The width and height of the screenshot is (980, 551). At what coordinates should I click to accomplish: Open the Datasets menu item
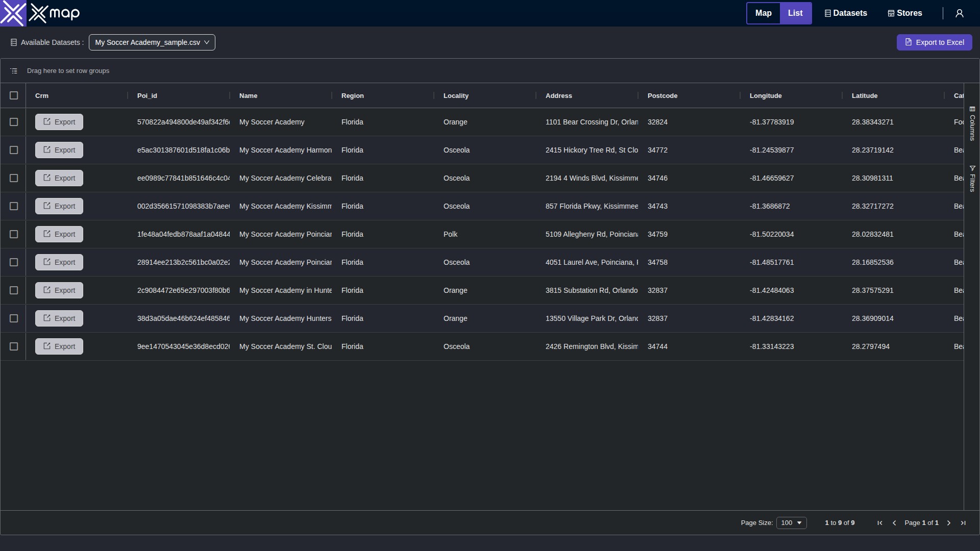point(846,13)
